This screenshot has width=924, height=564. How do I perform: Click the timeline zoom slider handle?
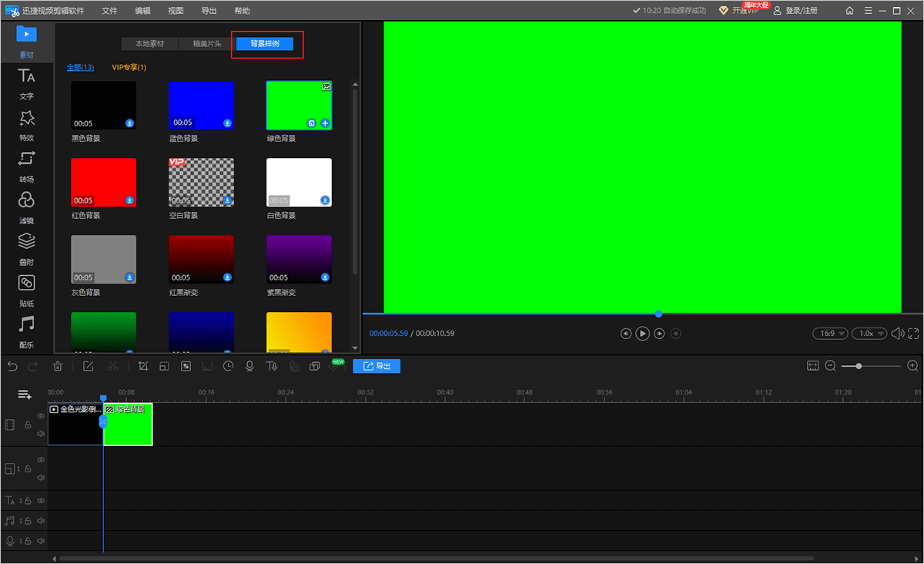(859, 366)
